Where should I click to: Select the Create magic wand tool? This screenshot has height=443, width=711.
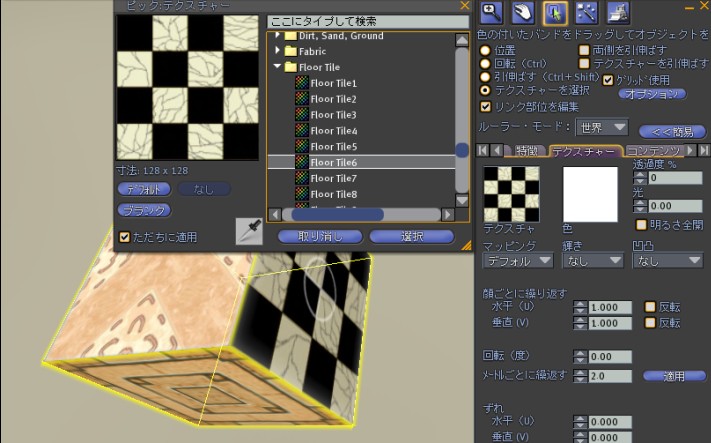pyautogui.click(x=586, y=13)
